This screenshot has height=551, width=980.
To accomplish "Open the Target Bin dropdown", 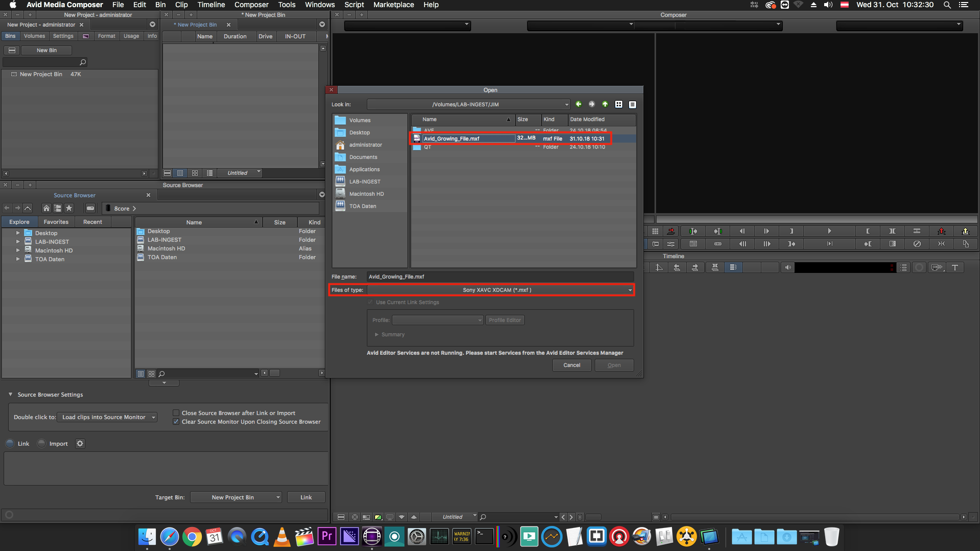I will (x=236, y=497).
